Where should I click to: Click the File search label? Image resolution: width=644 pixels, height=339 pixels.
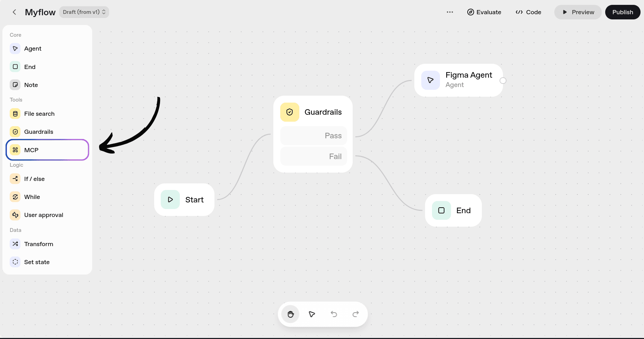click(x=39, y=114)
